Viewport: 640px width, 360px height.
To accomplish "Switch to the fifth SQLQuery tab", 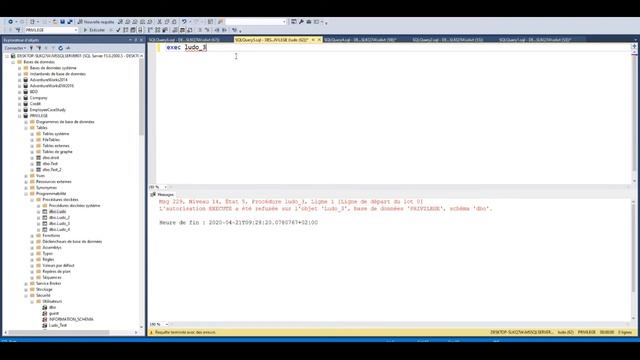I will [535, 40].
